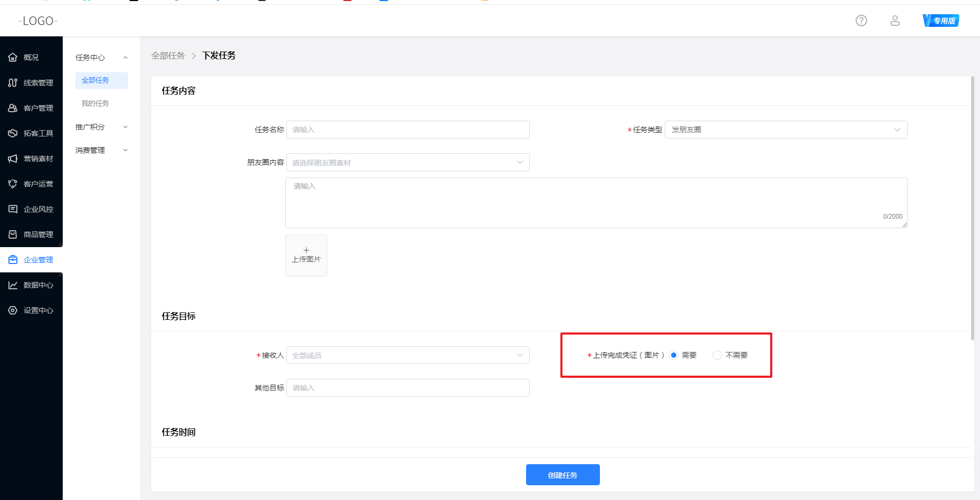Image resolution: width=980 pixels, height=500 pixels.
Task: Click the 创建任务 button
Action: tap(562, 475)
